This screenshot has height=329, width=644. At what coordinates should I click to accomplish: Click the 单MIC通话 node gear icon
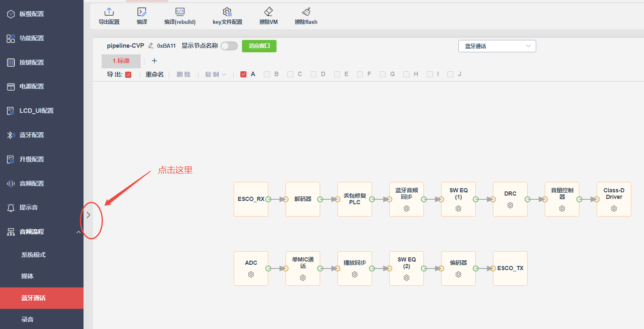(303, 278)
